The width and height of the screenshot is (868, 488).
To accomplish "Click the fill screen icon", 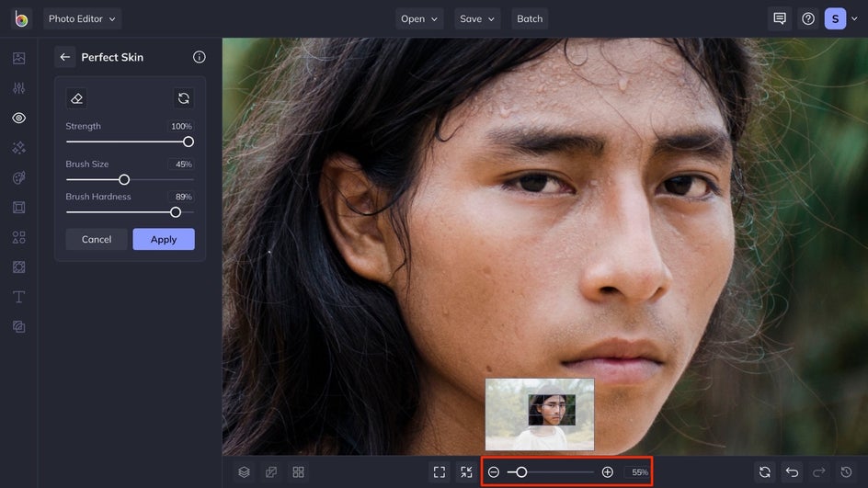I will tap(467, 472).
